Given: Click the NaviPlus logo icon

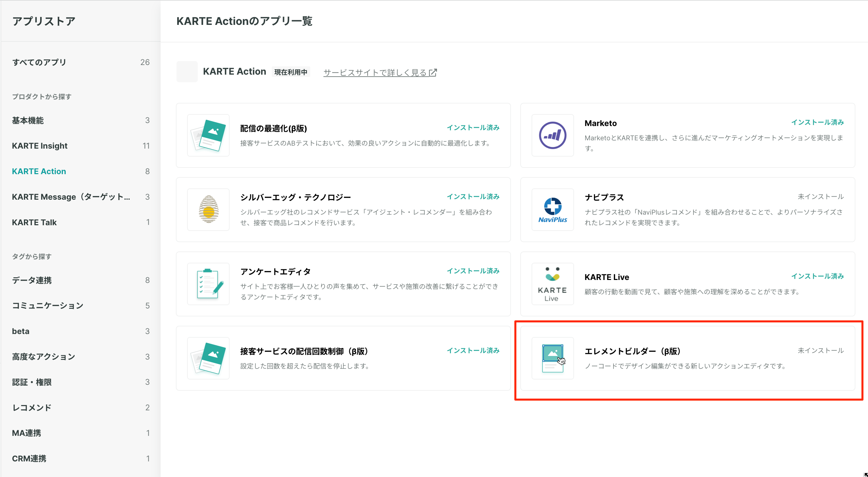Looking at the screenshot, I should (x=552, y=210).
